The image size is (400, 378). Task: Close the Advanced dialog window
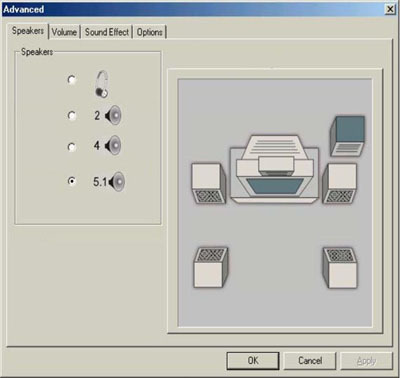point(390,9)
